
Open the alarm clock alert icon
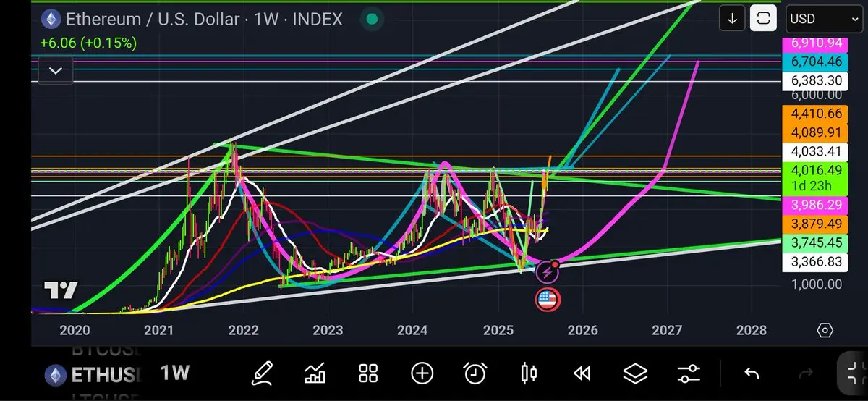475,373
